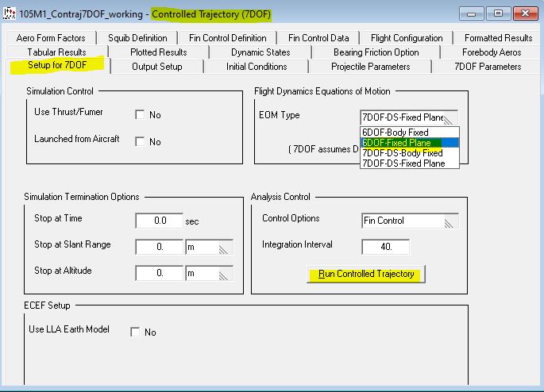
Task: Click the Stop at Slant Range value field
Action: 159,248
